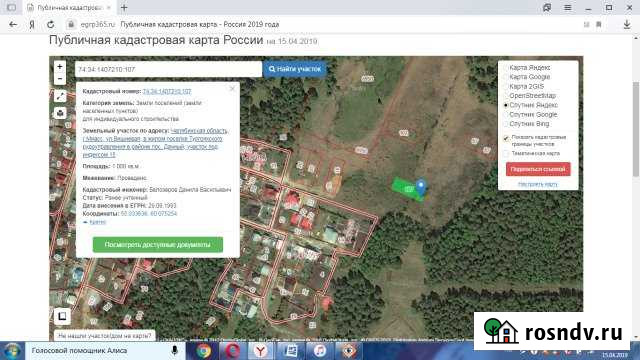The width and height of the screenshot is (640, 360).
Task: Click green Посмотреть доступные документы button
Action: (x=158, y=244)
